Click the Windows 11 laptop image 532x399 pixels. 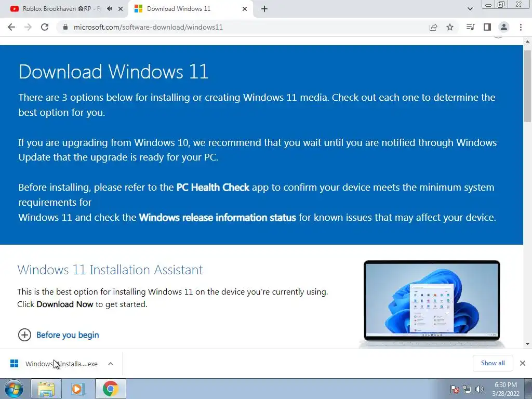[432, 303]
